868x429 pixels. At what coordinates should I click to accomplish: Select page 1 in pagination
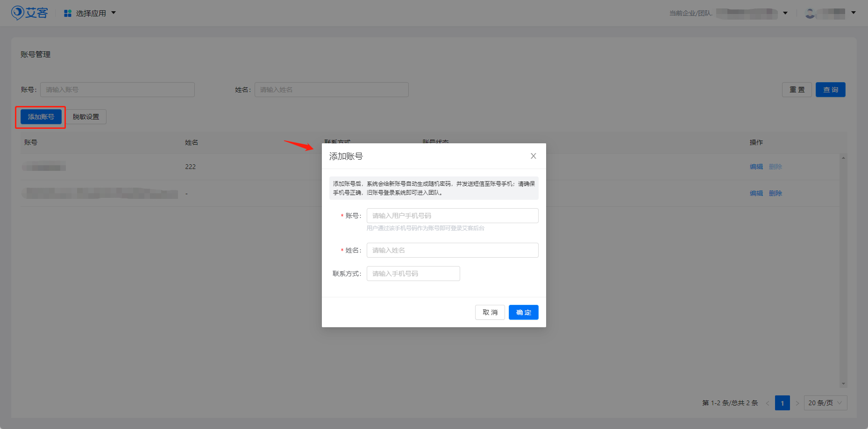[782, 403]
